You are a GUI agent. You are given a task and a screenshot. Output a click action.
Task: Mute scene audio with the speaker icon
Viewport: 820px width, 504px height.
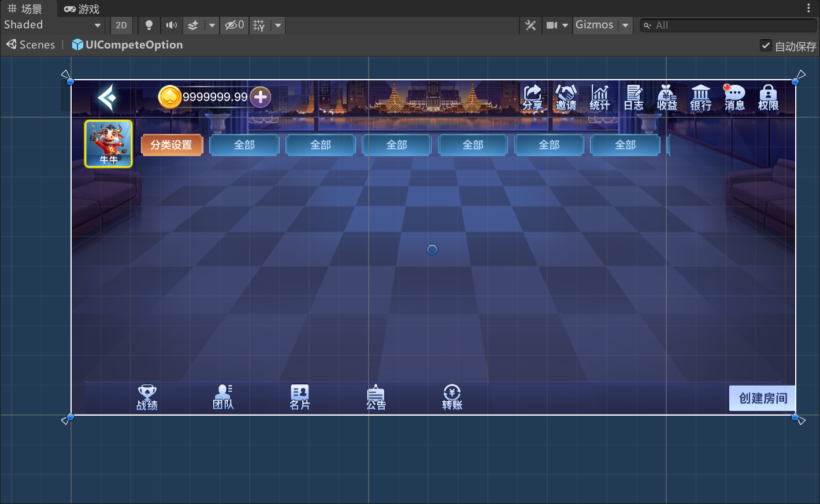point(172,25)
